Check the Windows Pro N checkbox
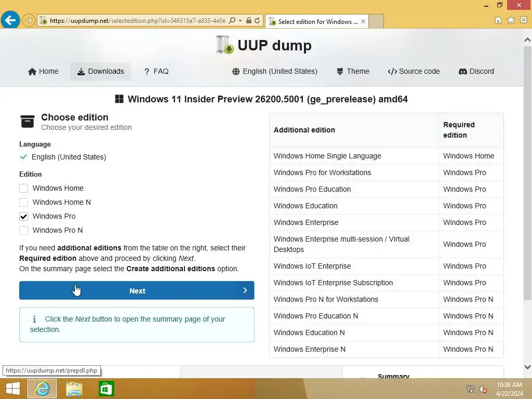 click(23, 230)
